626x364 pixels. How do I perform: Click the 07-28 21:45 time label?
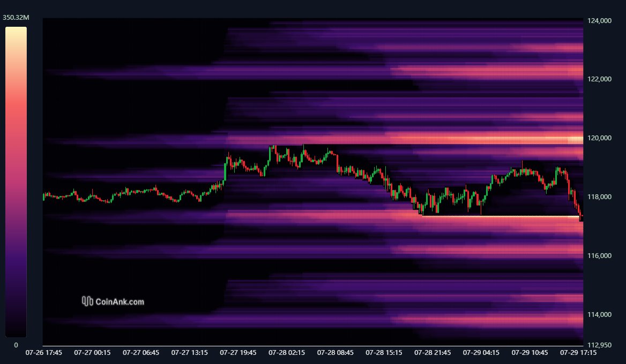pos(433,353)
